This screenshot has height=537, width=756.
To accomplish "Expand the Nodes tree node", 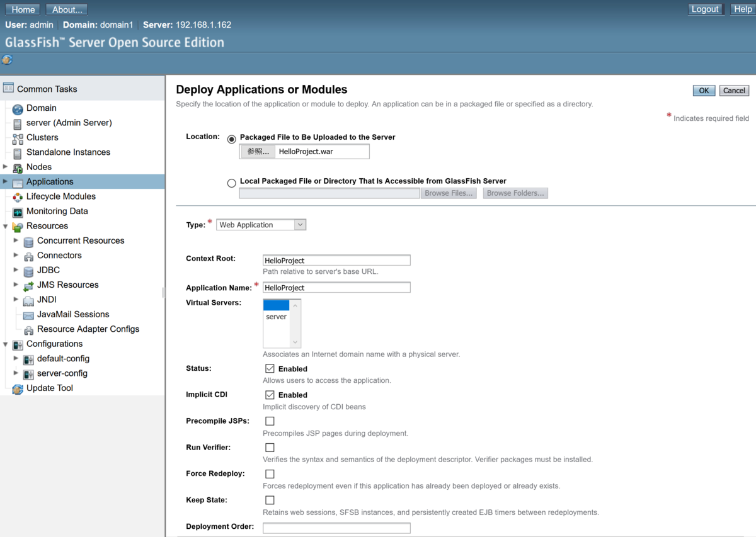I will click(6, 167).
